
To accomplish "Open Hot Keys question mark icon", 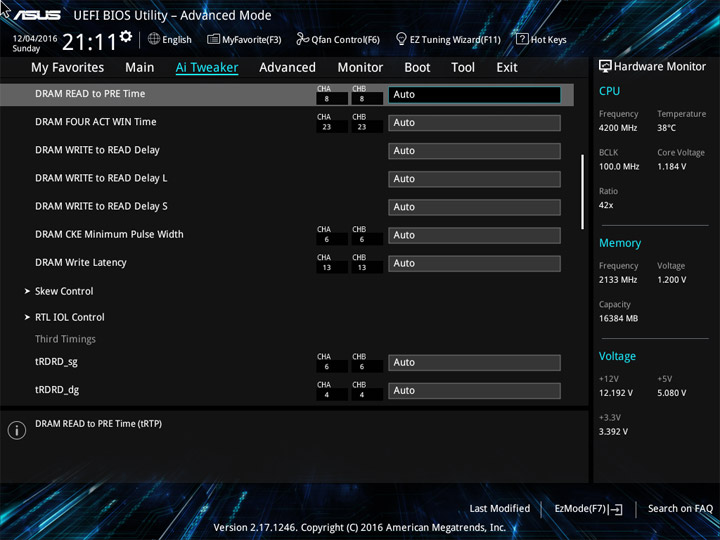I will click(x=522, y=39).
